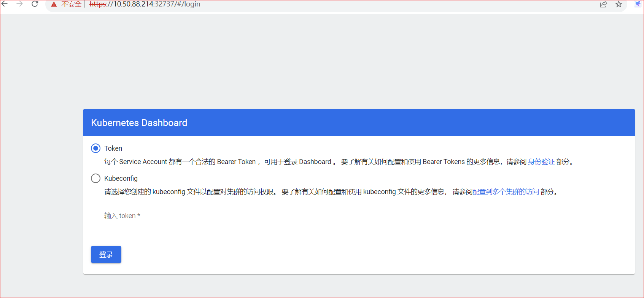Open the 配置到多个集群的访问 link
Image resolution: width=644 pixels, height=298 pixels.
tap(506, 192)
